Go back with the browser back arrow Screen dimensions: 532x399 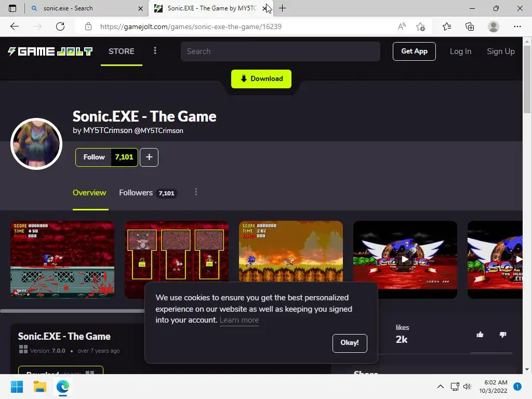pos(15,26)
